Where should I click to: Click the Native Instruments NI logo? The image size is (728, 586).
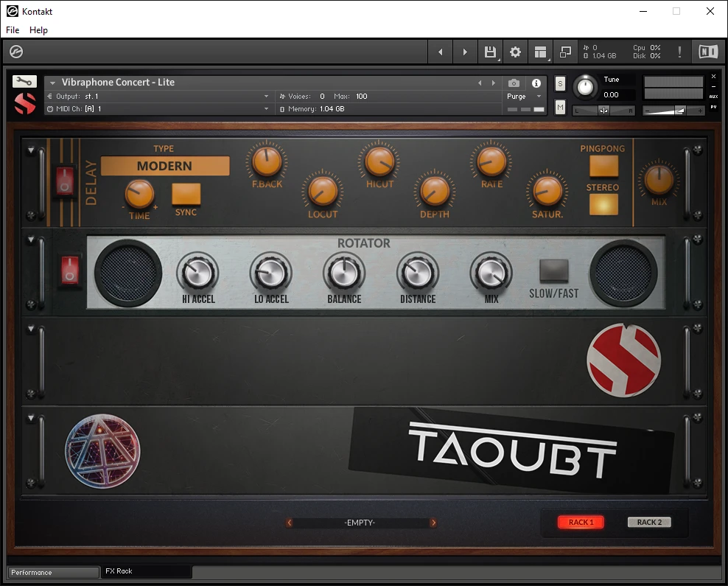[708, 52]
